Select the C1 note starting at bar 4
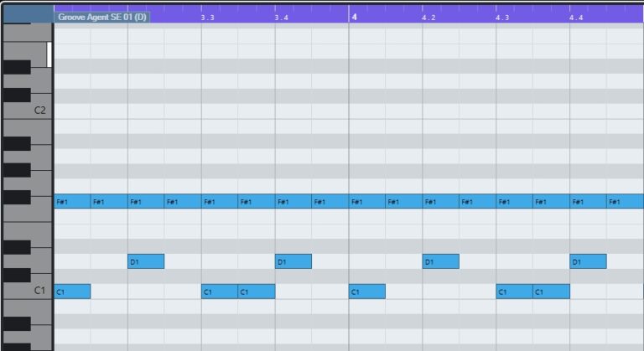Screen dimensions: 644x351 point(367,292)
